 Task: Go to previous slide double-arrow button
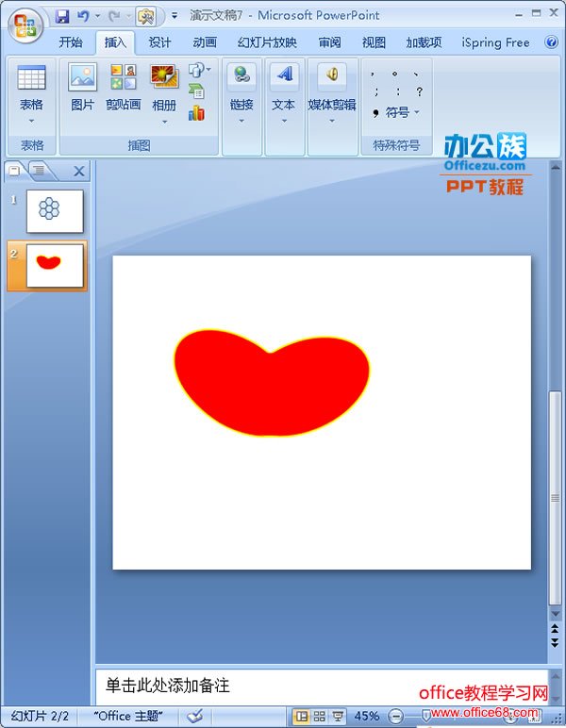click(x=556, y=629)
